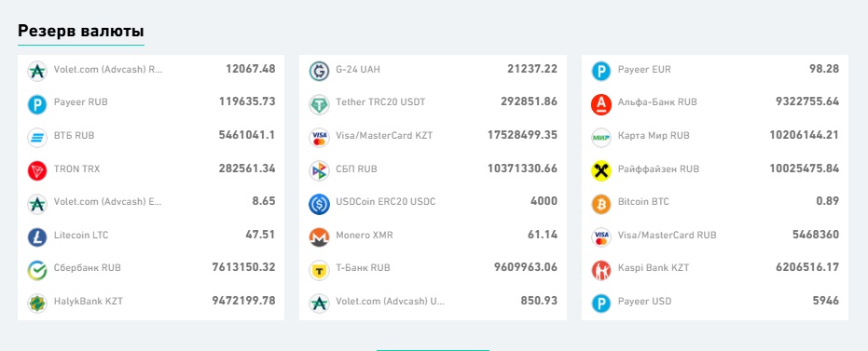Click the Т-Банк RUB reserve amount 9609963.06

click(525, 267)
